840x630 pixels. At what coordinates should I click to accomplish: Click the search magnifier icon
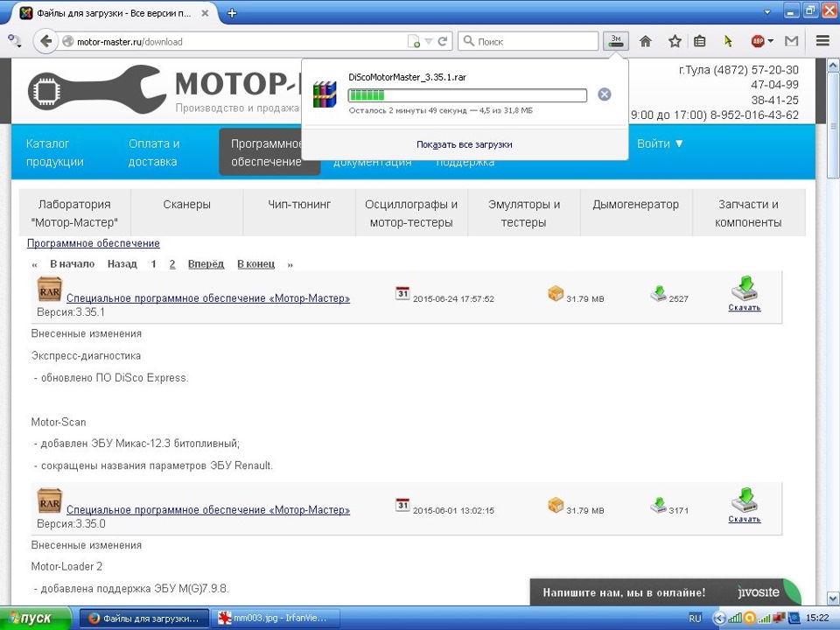(468, 41)
